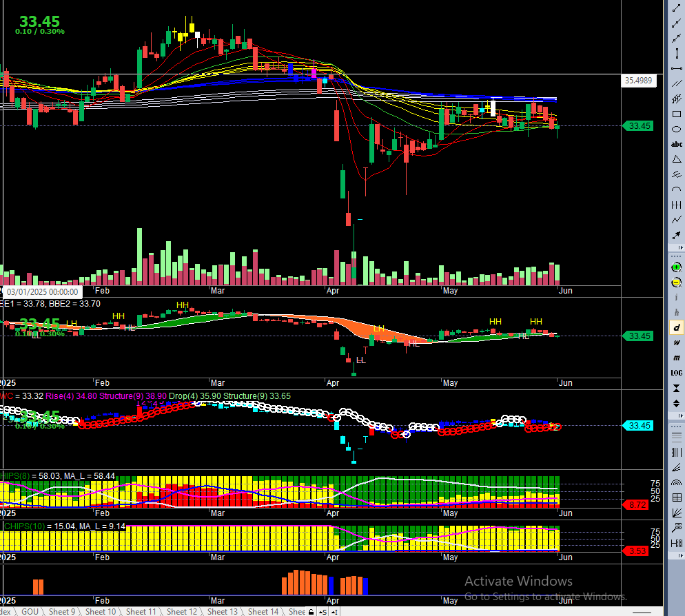Click the 'MA_L = 58.44' indicator text
The height and width of the screenshot is (616, 685).
(x=90, y=475)
